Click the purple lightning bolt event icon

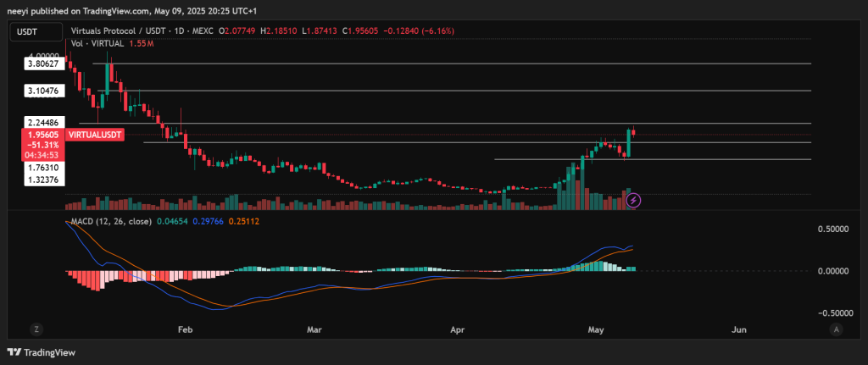(x=635, y=201)
